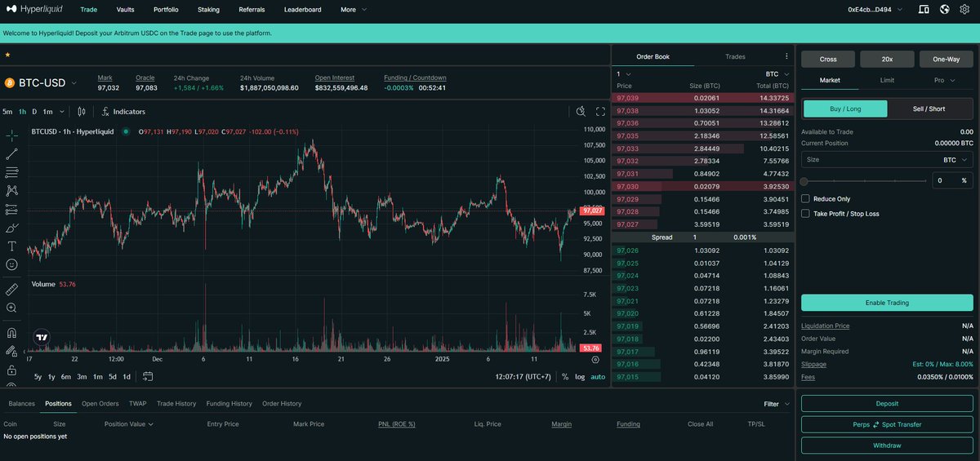Click the order size percentage slider handle
The image size is (980, 461).
pos(804,181)
